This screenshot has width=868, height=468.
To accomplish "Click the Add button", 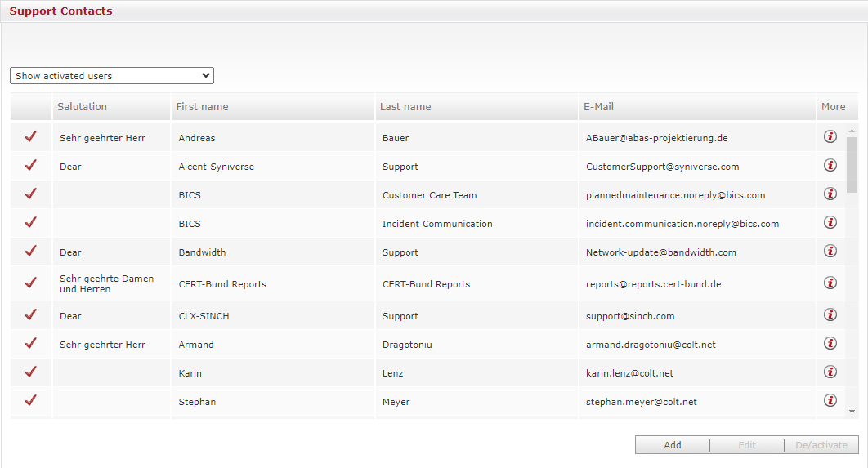I will [x=672, y=445].
